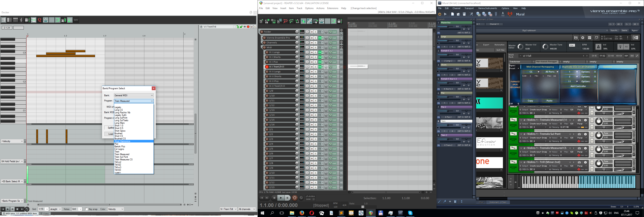
Task: Open the Extensions menu in REAPER
Action: click(332, 8)
